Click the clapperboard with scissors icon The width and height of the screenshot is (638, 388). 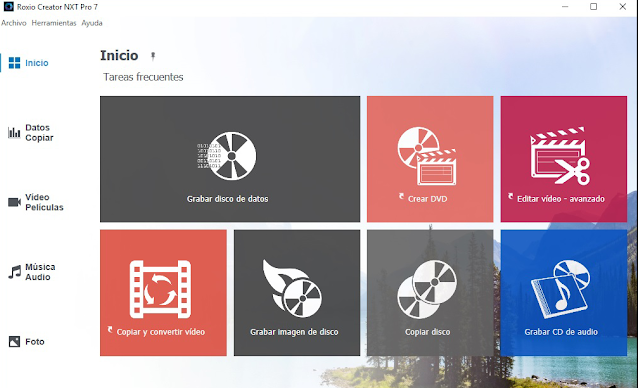pos(560,156)
